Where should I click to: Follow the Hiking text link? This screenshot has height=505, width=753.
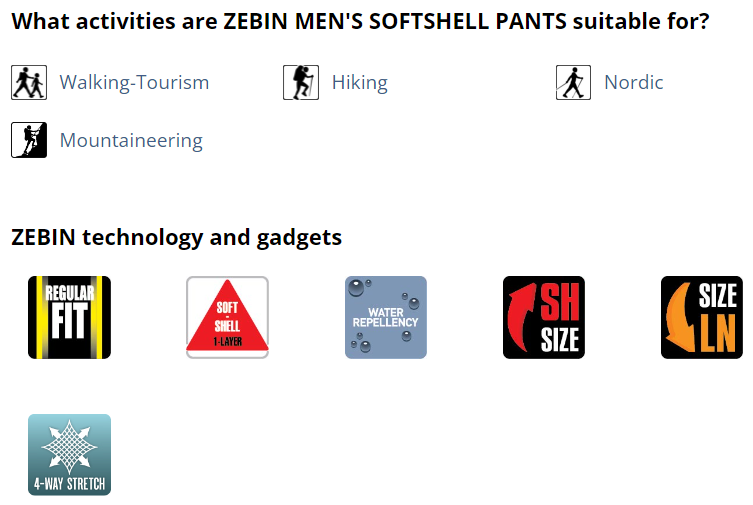coord(360,83)
